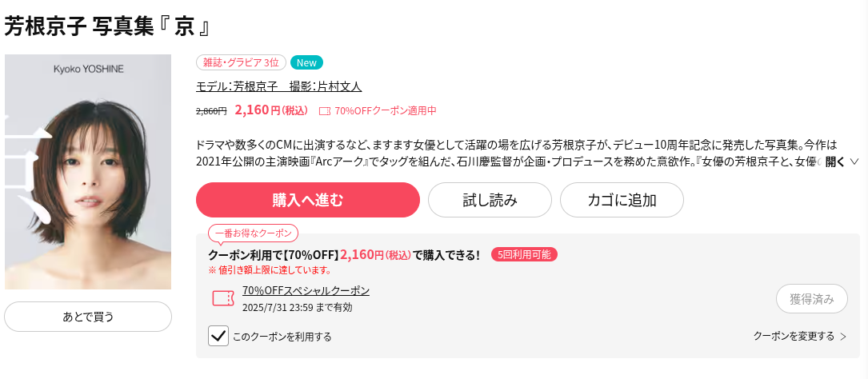Image resolution: width=868 pixels, height=379 pixels.
Task: Add the book with カゴに追加
Action: click(622, 200)
